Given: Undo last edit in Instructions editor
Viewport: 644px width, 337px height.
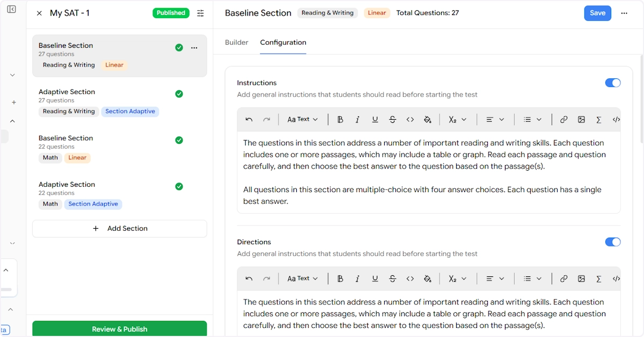Looking at the screenshot, I should pyautogui.click(x=249, y=120).
